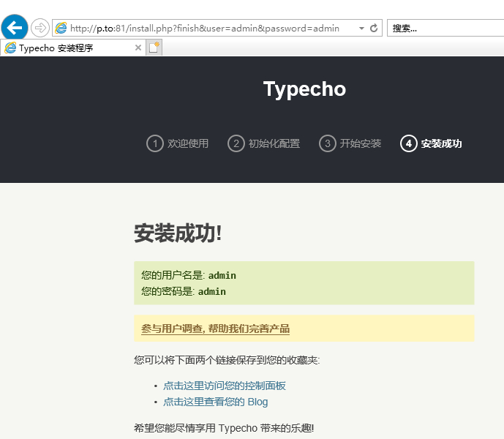
Task: Click step 3 circle number icon
Action: point(328,143)
